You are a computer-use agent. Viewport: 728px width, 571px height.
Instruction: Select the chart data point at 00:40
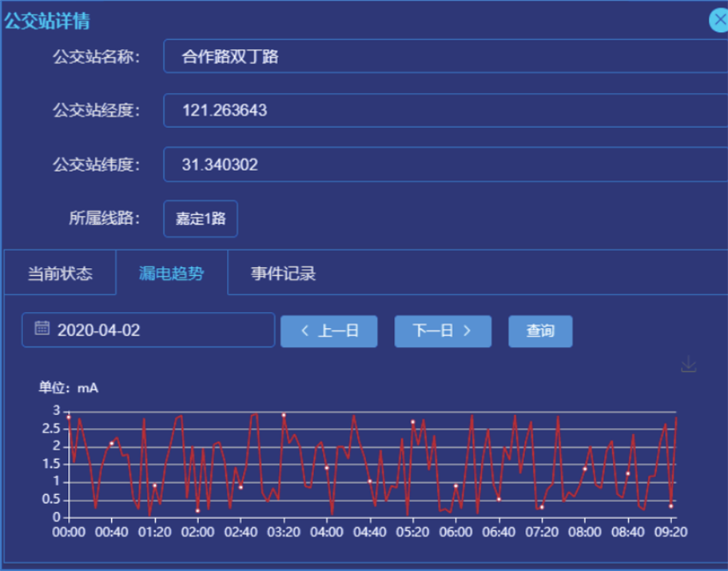112,443
